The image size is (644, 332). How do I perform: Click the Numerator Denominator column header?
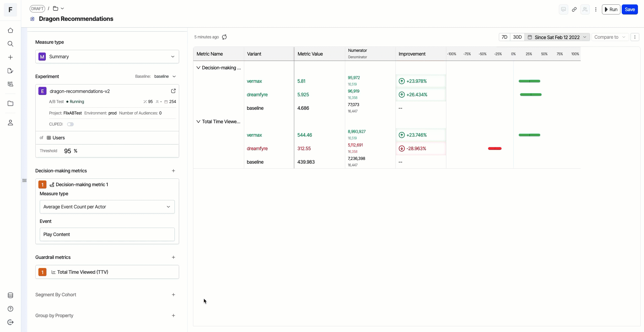tap(370, 54)
